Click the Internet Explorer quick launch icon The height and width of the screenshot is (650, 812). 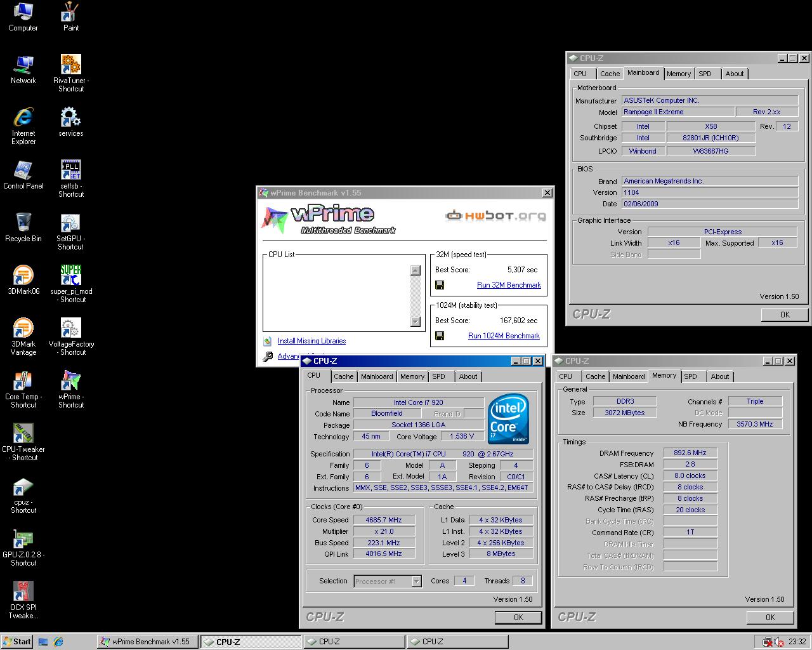point(58,642)
